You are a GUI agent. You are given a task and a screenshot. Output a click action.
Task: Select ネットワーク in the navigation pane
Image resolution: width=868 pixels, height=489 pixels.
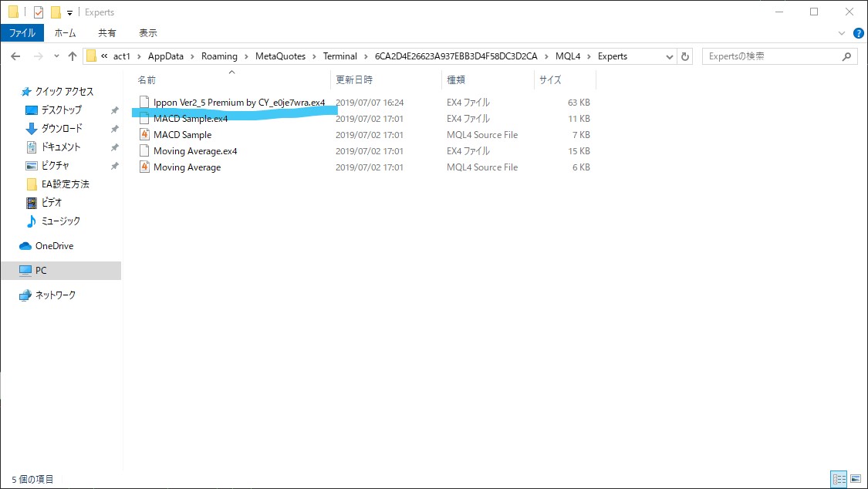(x=56, y=295)
